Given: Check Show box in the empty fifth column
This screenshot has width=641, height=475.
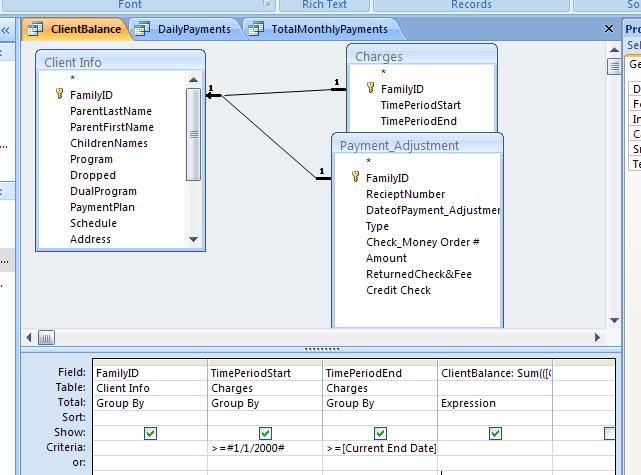Looking at the screenshot, I should tap(610, 433).
